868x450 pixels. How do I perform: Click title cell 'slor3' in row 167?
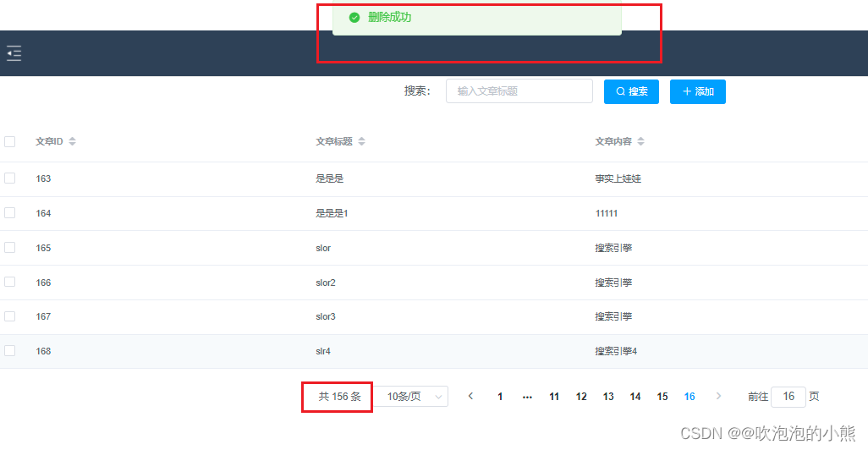tap(326, 316)
